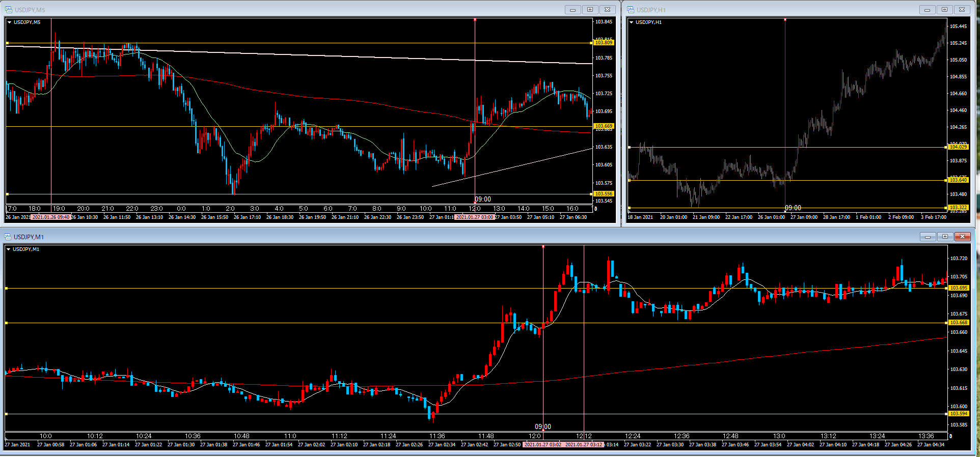Expand the triangle beside USDJPY,M5 label
The width and height of the screenshot is (980, 457).
pos(9,22)
